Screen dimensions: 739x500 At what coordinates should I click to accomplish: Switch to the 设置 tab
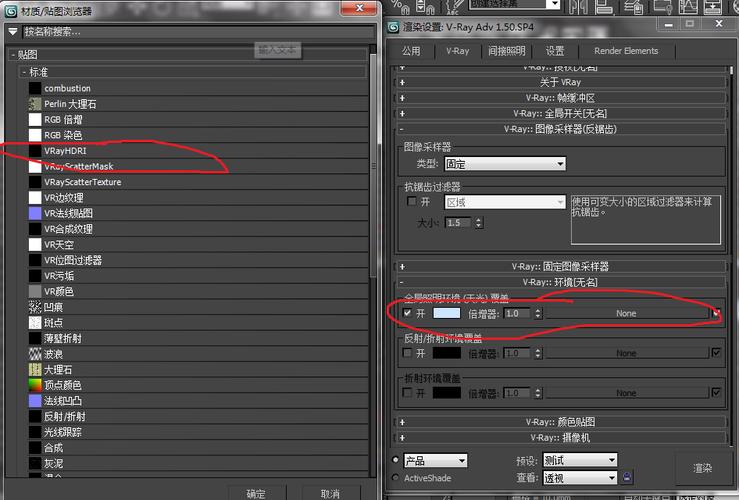coord(555,51)
